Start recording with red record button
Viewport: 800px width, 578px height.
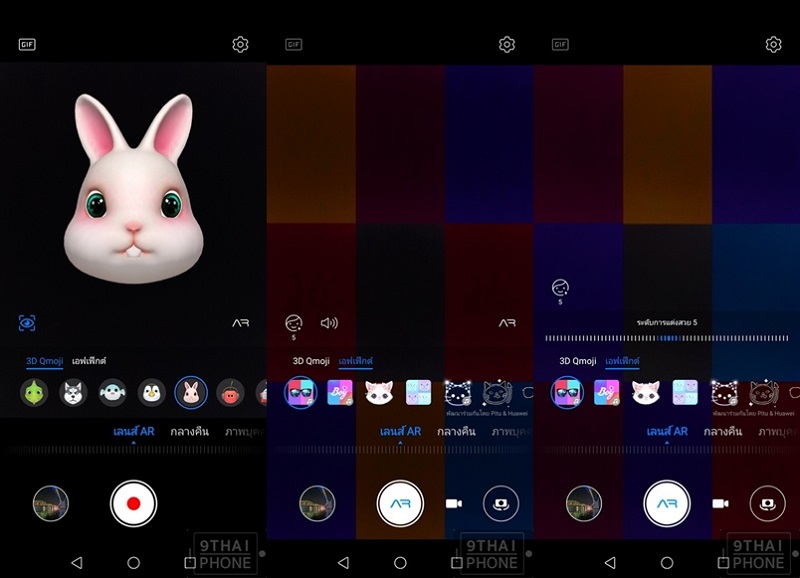tap(134, 504)
